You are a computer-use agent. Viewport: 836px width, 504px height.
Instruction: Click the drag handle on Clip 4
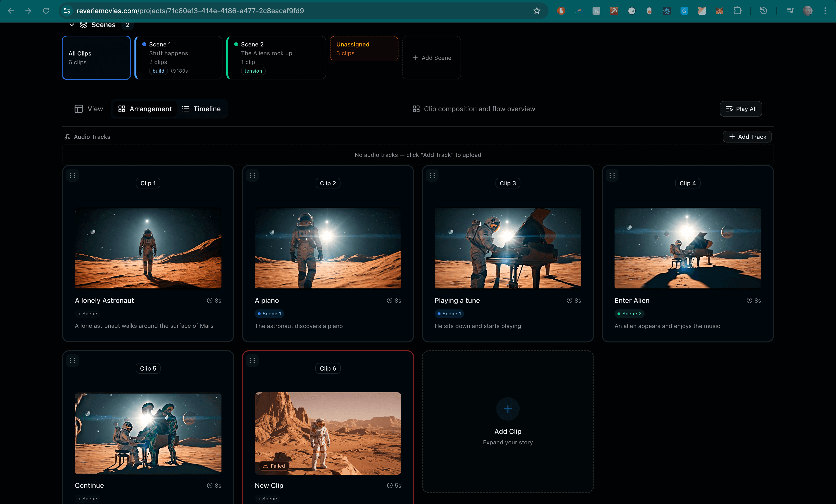pyautogui.click(x=612, y=175)
